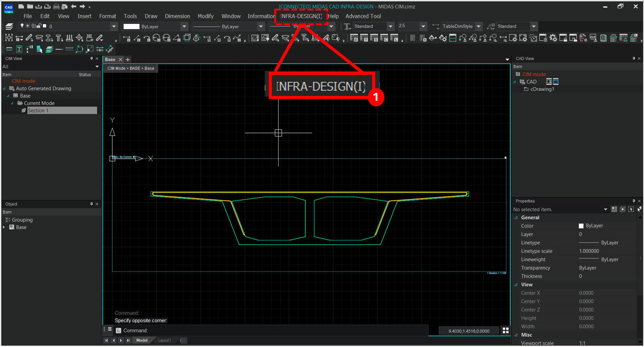The height and width of the screenshot is (347, 644).
Task: Toggle the layer visibility lightbulb icon
Action: (x=21, y=25)
